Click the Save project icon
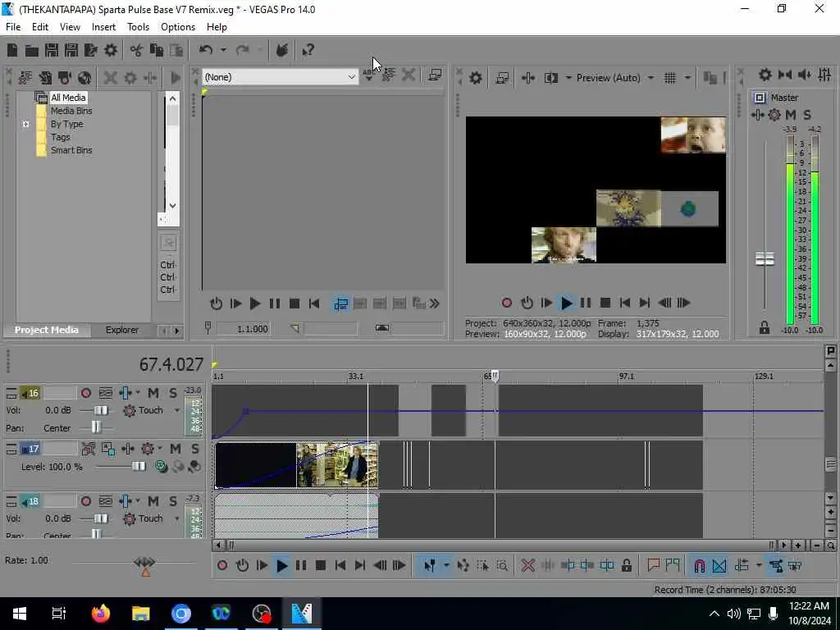This screenshot has height=630, width=840. pos(52,50)
